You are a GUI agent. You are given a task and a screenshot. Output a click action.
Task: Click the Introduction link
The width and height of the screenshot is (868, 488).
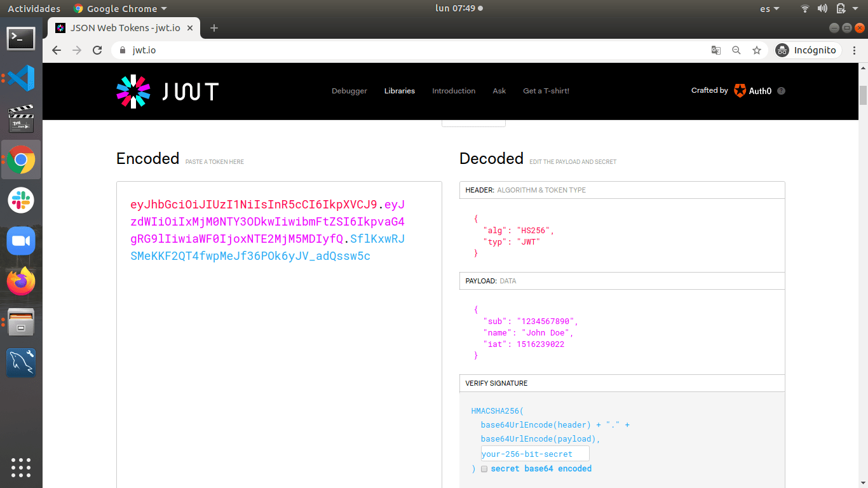click(x=454, y=91)
